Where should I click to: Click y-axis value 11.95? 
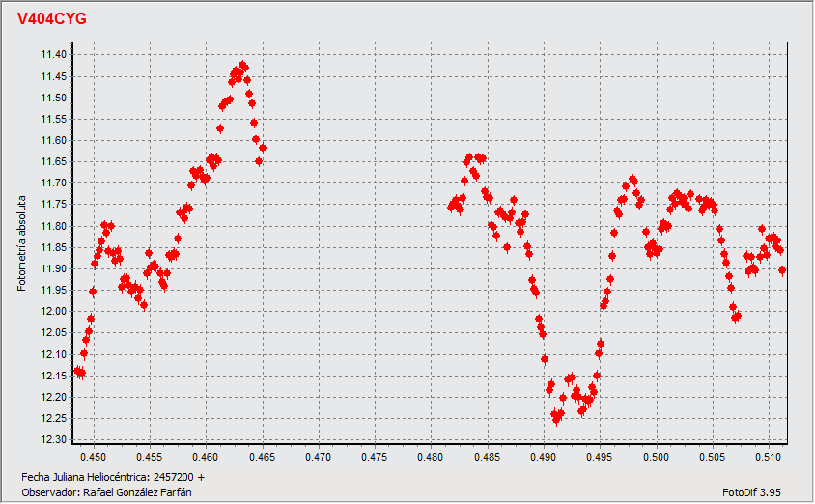(x=53, y=290)
